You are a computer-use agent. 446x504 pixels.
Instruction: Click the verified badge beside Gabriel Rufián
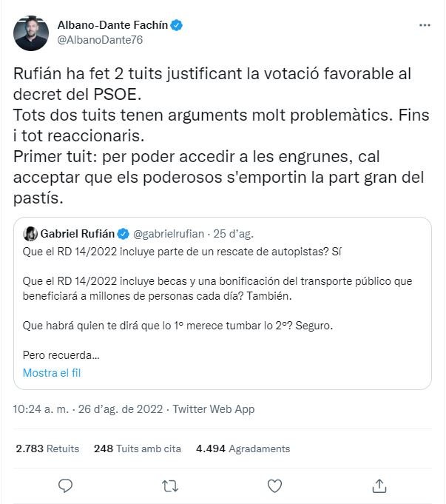click(x=124, y=234)
